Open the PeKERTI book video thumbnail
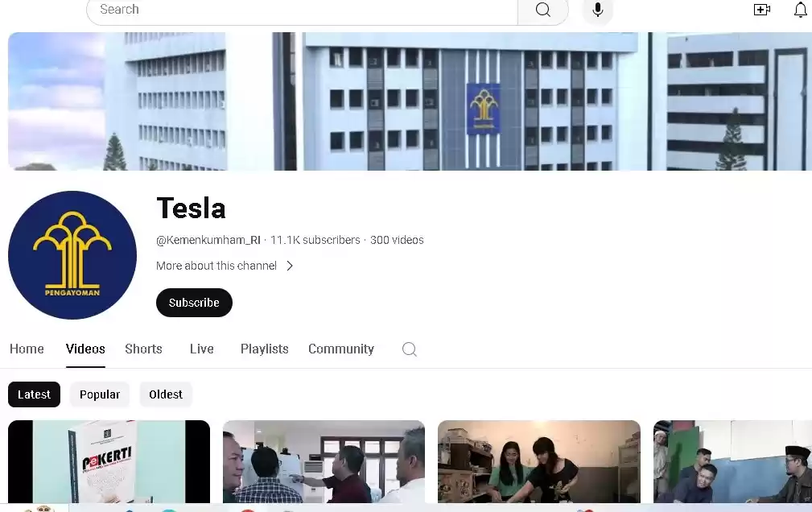Viewport: 812px width, 512px height. click(109, 461)
